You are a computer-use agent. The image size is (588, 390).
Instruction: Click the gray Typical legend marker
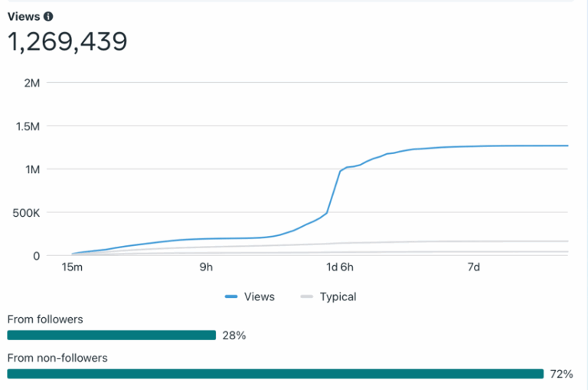click(307, 297)
